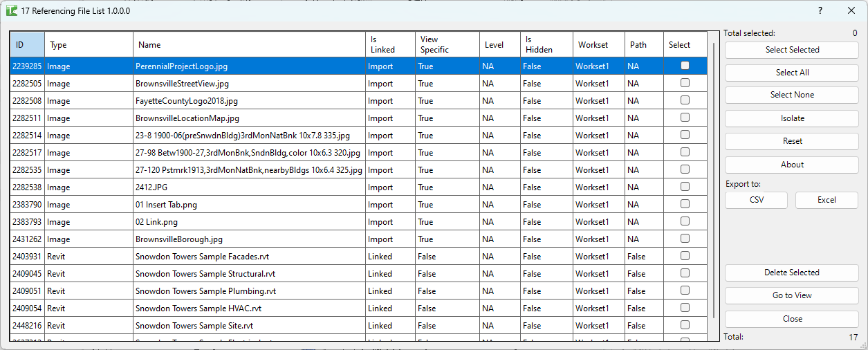Sort by the View Specific column header
Screen dimensions: 868x350
(x=447, y=44)
